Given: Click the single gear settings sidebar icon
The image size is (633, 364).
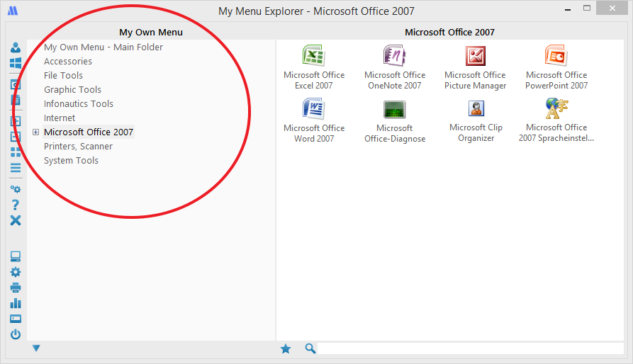Looking at the screenshot, I should pyautogui.click(x=16, y=272).
